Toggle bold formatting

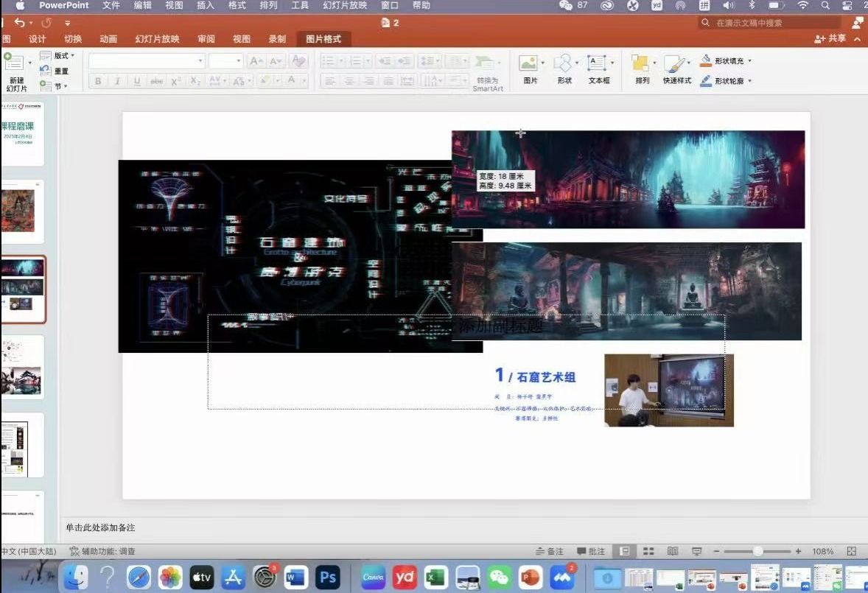pos(98,81)
